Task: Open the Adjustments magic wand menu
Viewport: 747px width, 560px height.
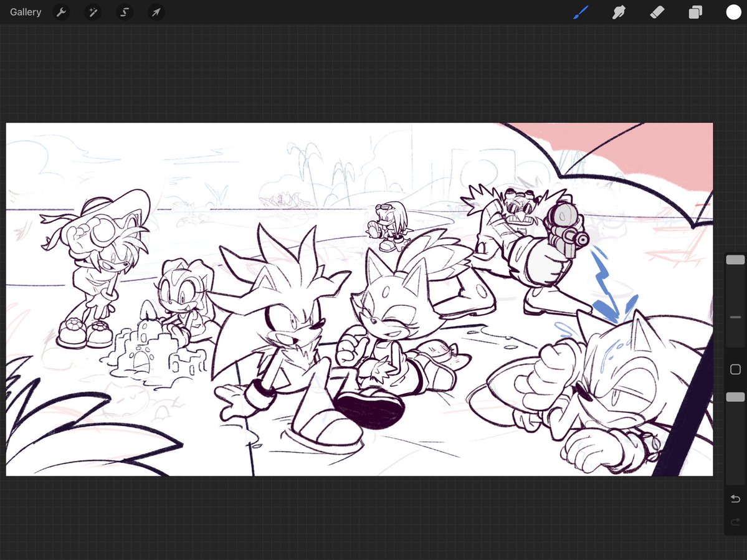Action: (x=93, y=12)
